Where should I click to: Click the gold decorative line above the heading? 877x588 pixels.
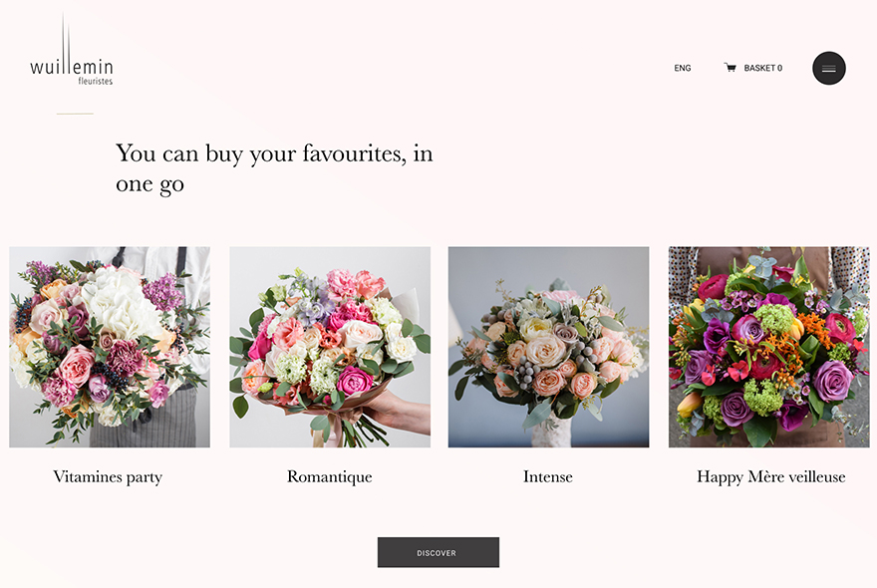point(75,114)
